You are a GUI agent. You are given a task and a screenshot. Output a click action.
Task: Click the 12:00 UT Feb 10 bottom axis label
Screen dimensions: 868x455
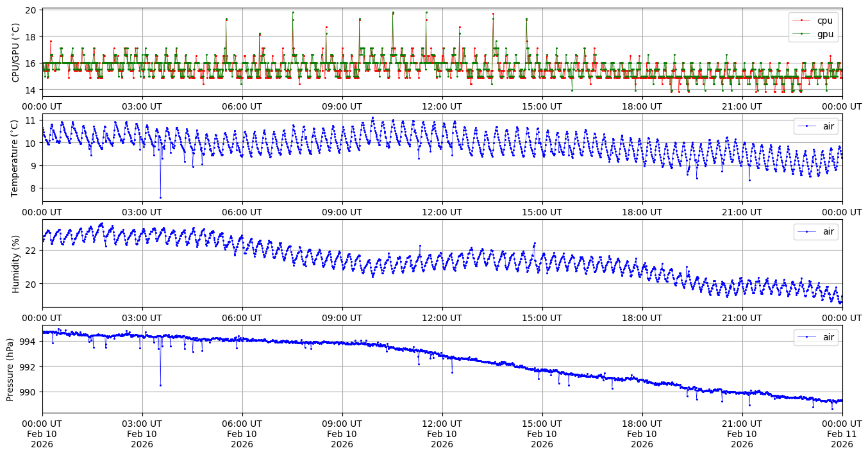[442, 434]
